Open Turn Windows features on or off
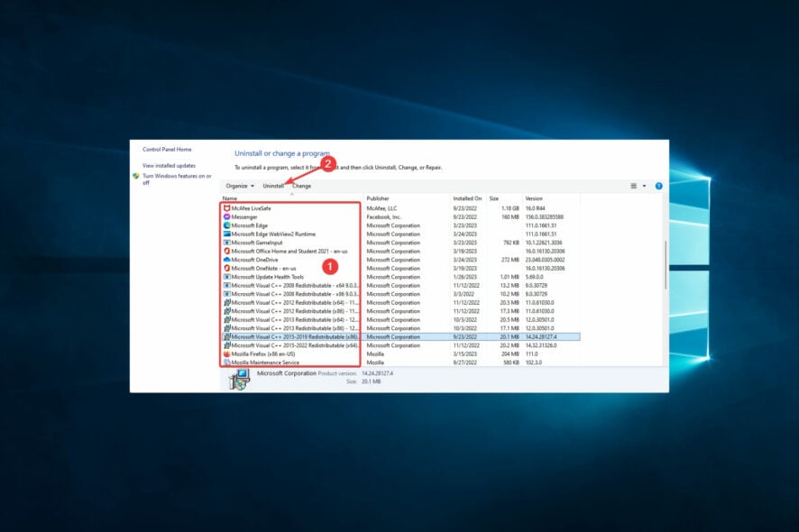This screenshot has width=799, height=532. pyautogui.click(x=177, y=179)
